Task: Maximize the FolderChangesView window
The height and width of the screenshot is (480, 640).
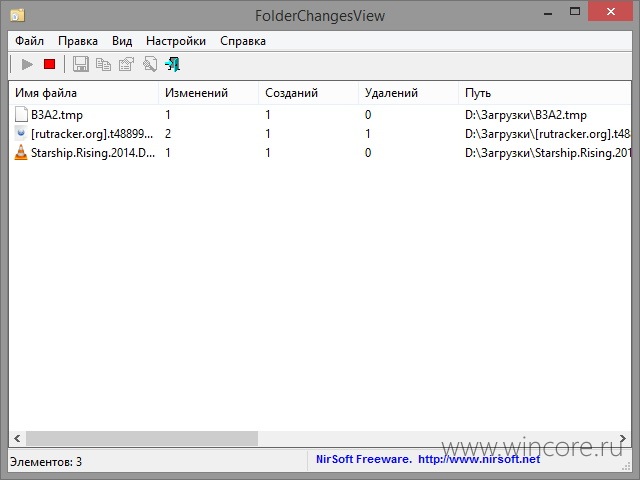Action: [x=575, y=12]
